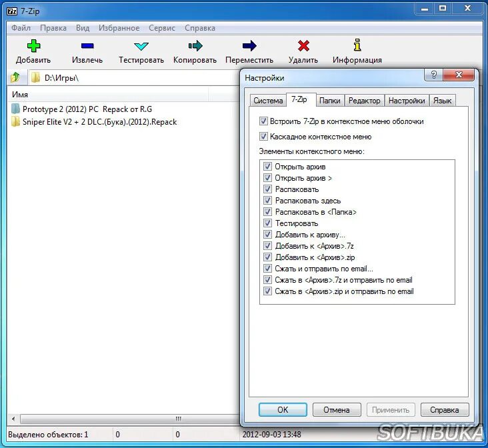
Task: Open the Правка menu
Action: pyautogui.click(x=53, y=28)
